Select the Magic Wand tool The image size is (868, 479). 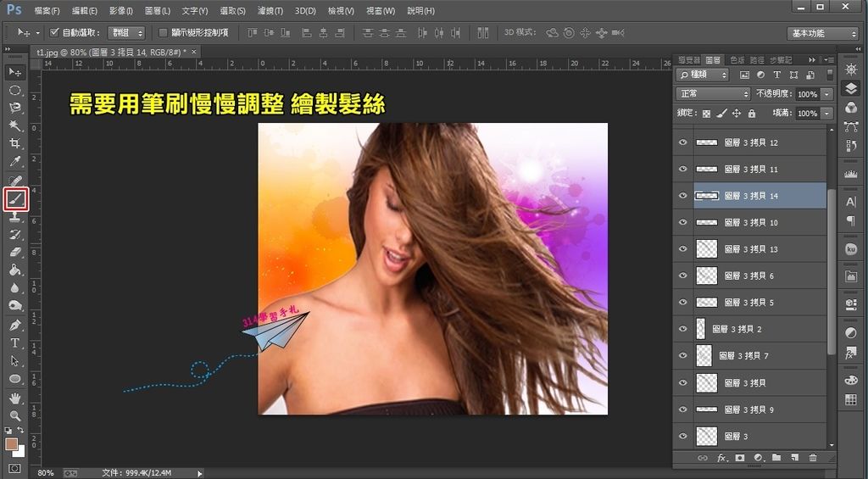(x=15, y=125)
